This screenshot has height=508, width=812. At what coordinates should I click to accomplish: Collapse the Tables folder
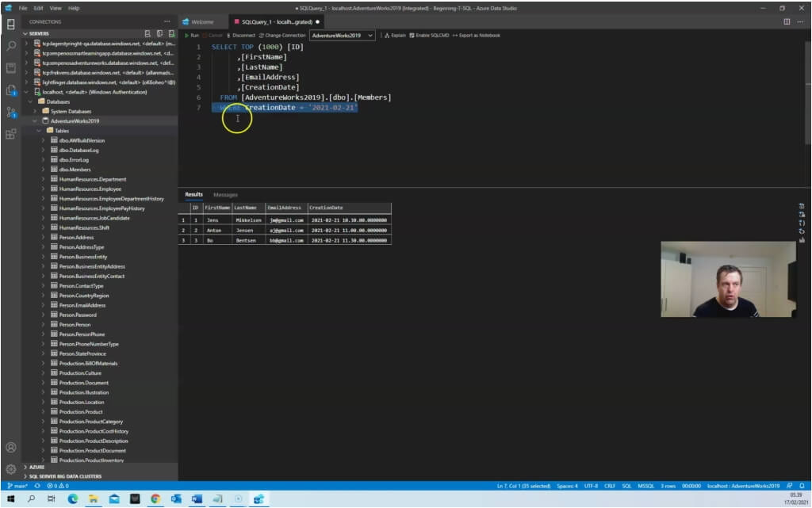coord(38,131)
